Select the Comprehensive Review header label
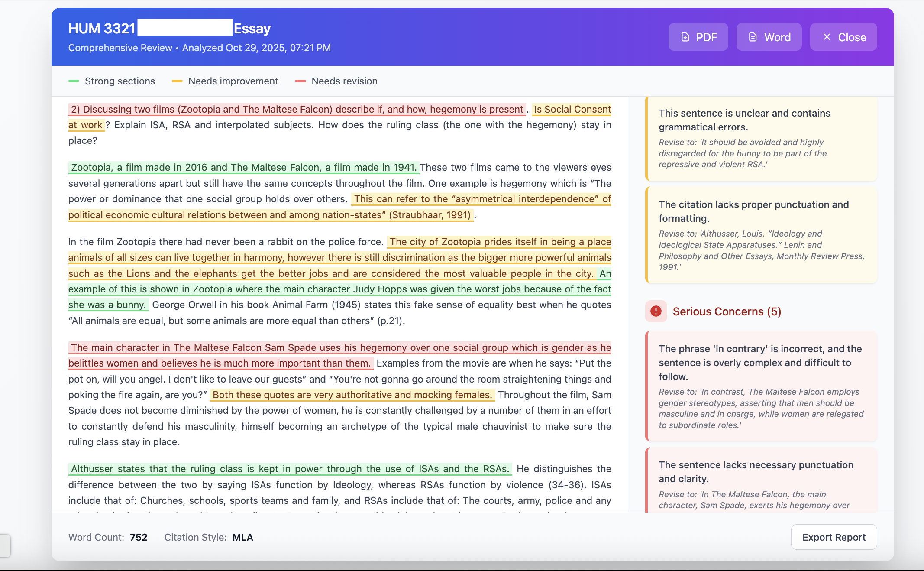Image resolution: width=924 pixels, height=571 pixels. click(x=120, y=48)
